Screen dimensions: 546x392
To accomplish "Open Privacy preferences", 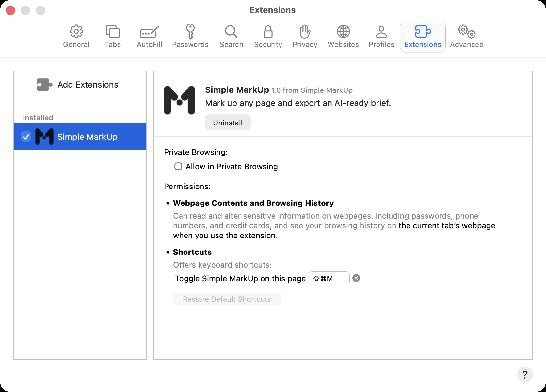I will [x=305, y=37].
